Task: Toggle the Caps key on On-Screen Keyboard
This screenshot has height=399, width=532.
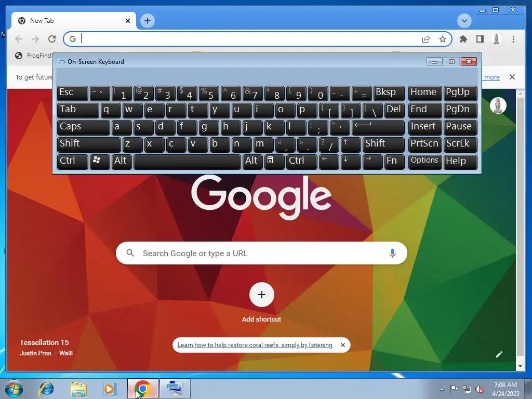Action: (84, 128)
